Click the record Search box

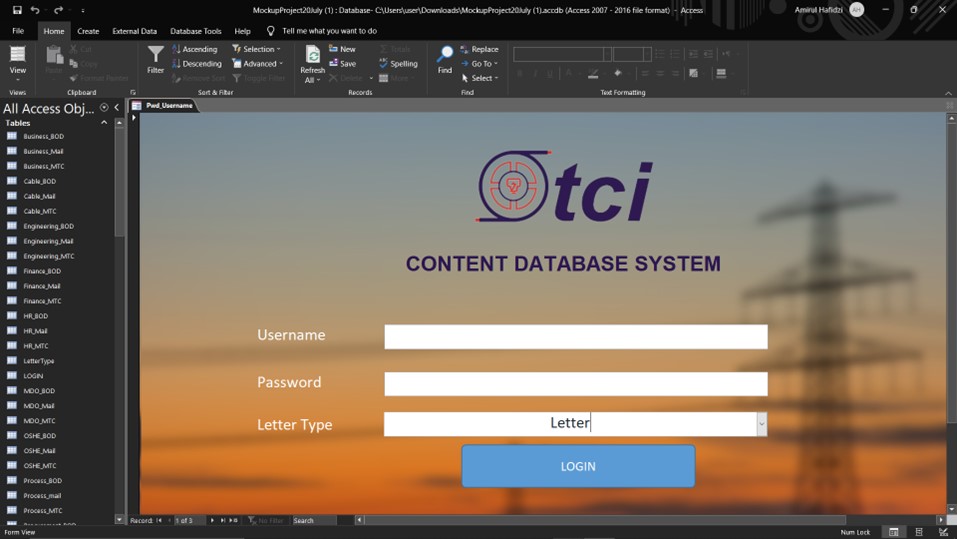314,520
